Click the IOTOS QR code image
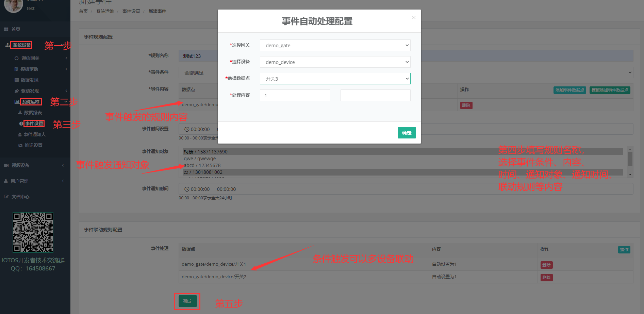Viewport: 644px width, 314px height. coord(33,232)
